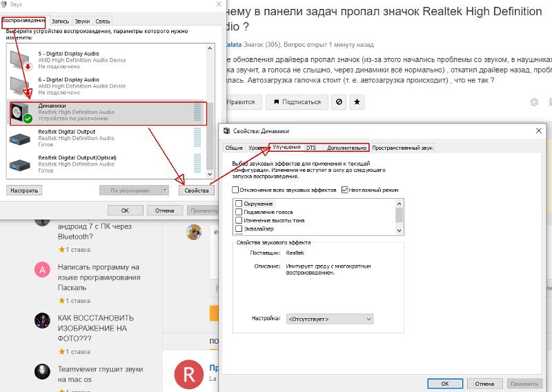Open the Настройка dropdown
Screen dimensions: 552x392
tap(330, 319)
